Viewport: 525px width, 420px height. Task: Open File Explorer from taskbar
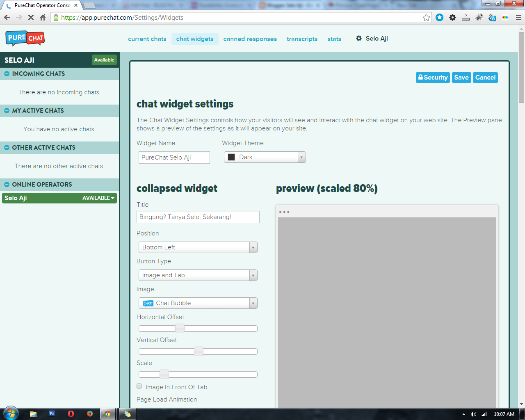tap(33, 414)
